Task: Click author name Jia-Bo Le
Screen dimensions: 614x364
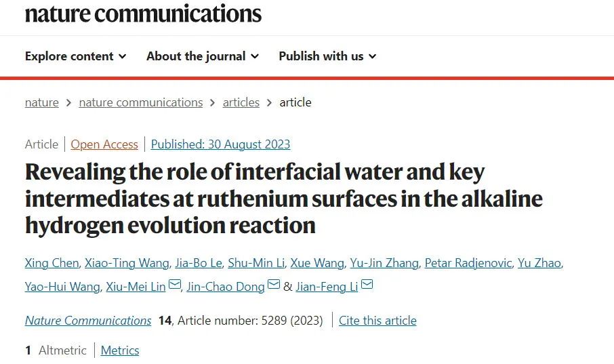Action: (x=198, y=263)
